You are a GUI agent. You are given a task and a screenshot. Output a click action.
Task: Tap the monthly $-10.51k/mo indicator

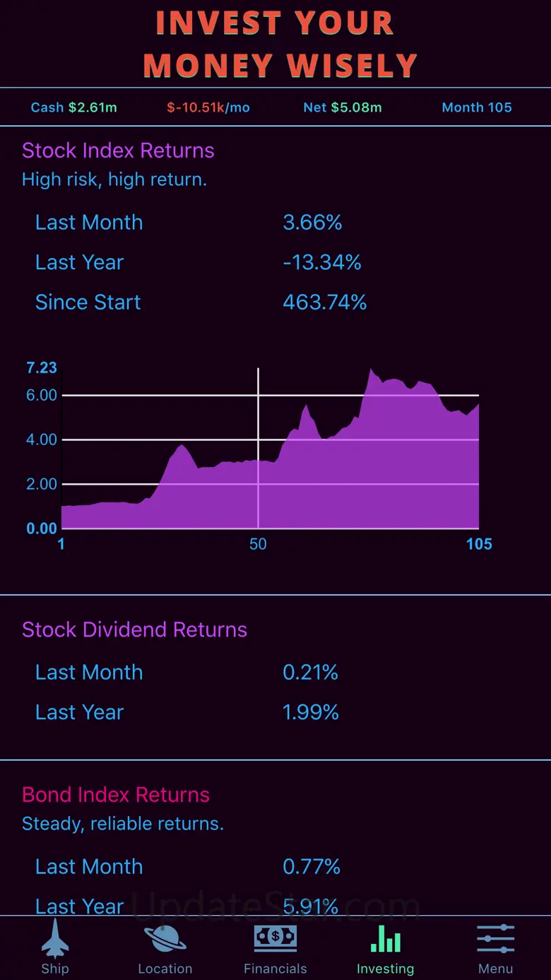(x=208, y=107)
